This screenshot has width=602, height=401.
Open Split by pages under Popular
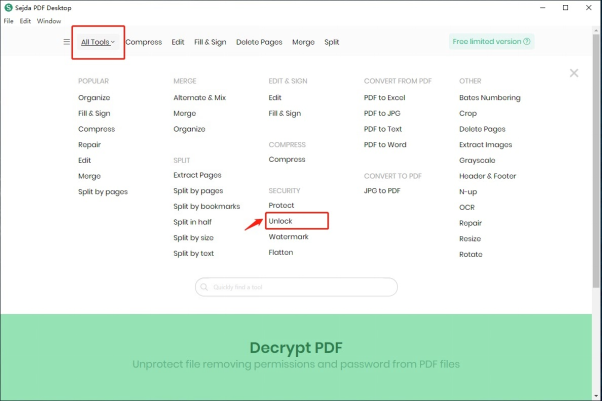(x=103, y=192)
